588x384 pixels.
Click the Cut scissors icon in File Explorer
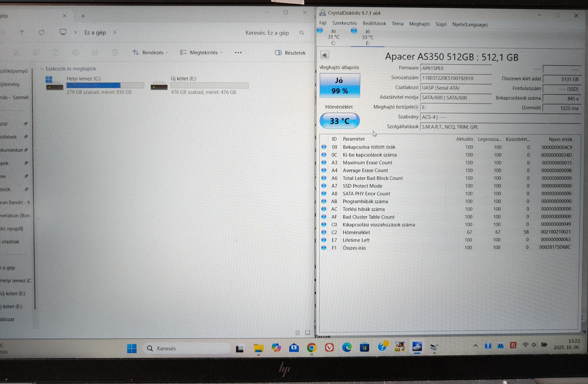click(x=16, y=53)
